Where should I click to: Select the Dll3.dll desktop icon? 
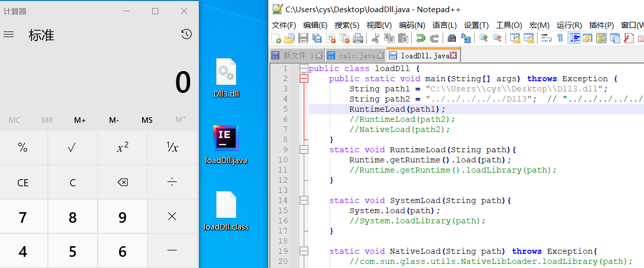[x=226, y=79]
